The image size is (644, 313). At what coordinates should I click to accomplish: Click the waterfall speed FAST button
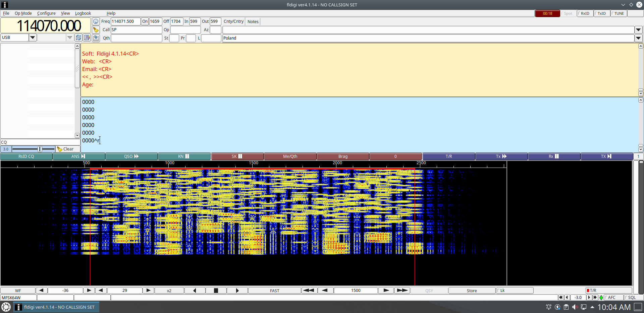(x=274, y=291)
